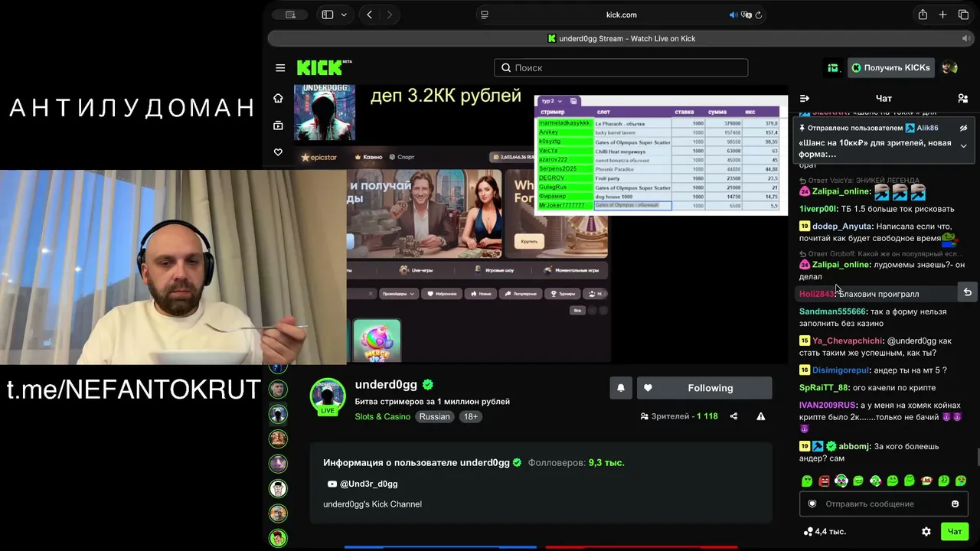Click the chat panel scrollbar

click(977, 458)
